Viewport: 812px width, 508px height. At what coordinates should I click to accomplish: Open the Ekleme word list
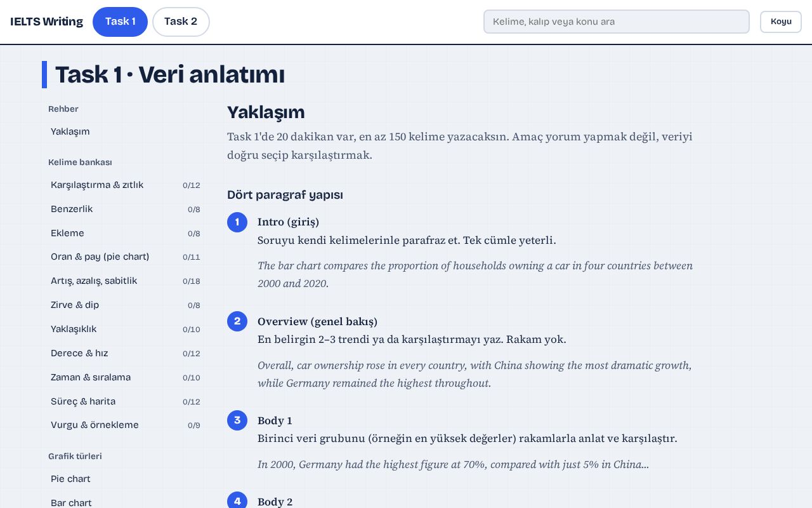pyautogui.click(x=126, y=233)
